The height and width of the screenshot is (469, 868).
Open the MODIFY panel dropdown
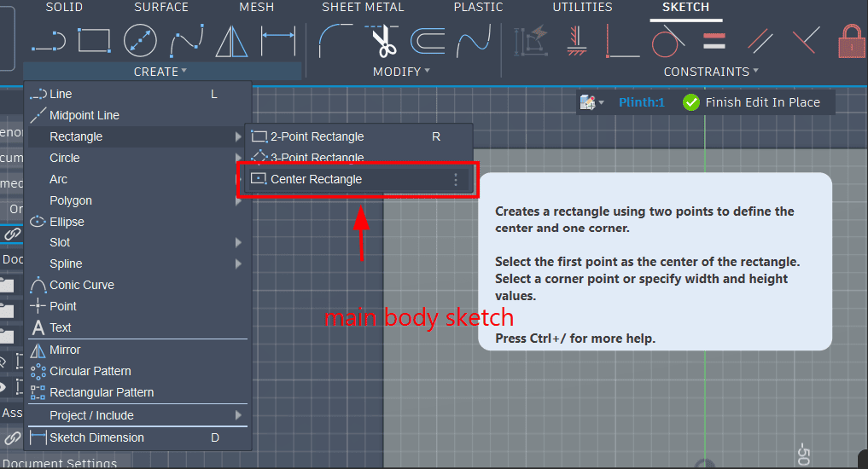pos(401,72)
